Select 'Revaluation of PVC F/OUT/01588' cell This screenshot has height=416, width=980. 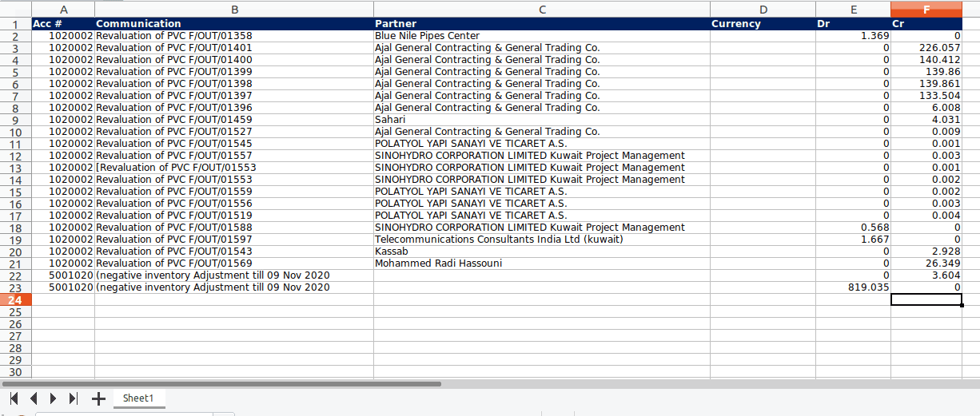(234, 228)
